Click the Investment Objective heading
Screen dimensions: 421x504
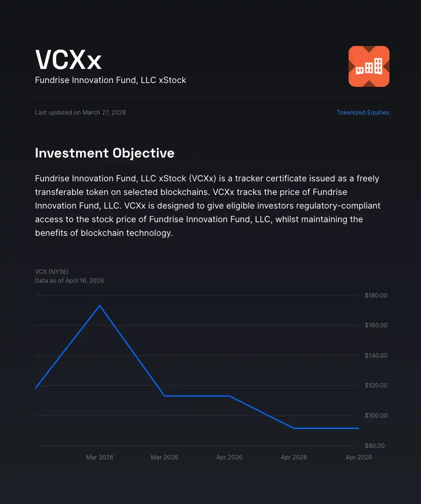(x=104, y=153)
